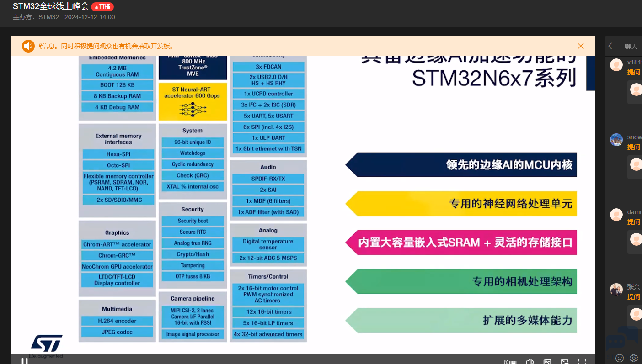Click the Image signal processor block
This screenshot has width=642, height=364.
click(x=193, y=334)
